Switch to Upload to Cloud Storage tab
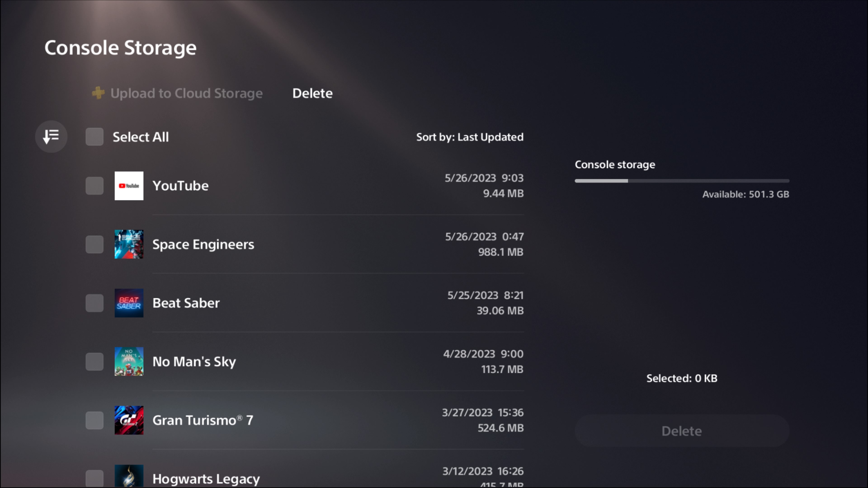This screenshot has width=868, height=488. click(186, 93)
